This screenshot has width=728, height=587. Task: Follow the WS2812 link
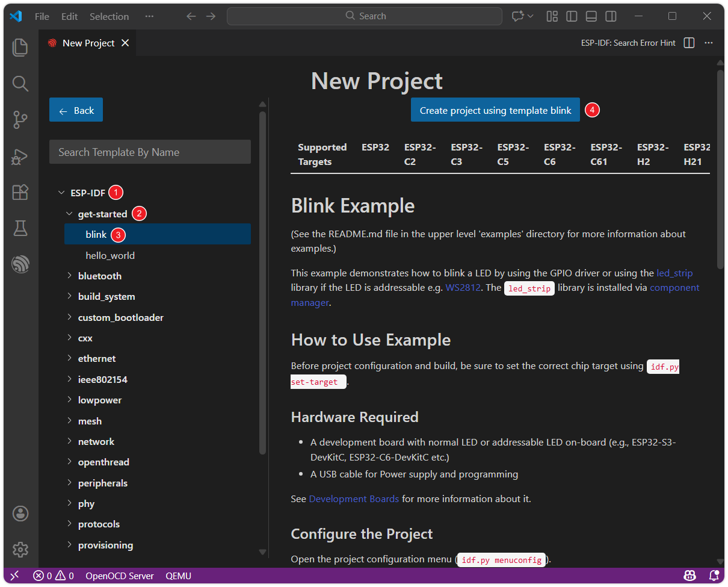[x=463, y=287]
